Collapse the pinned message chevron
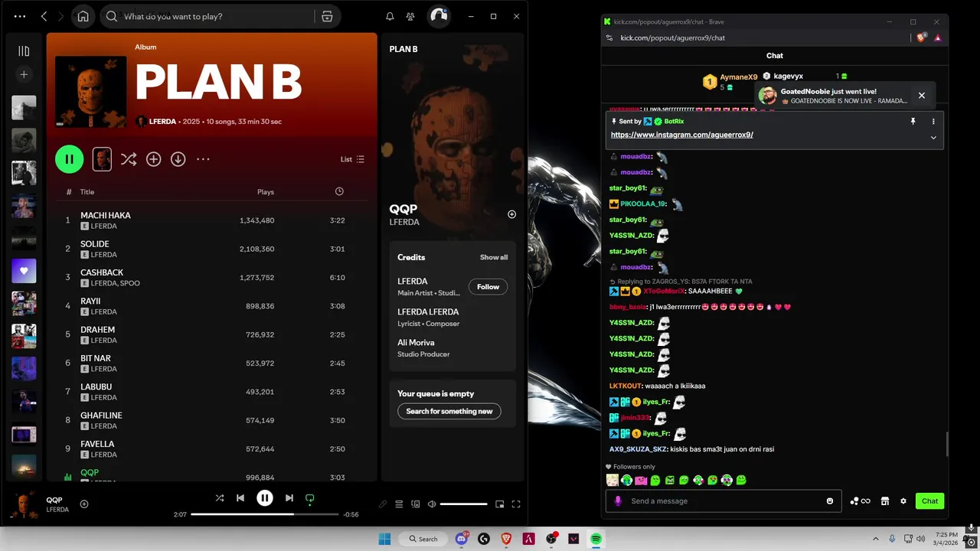 click(933, 138)
